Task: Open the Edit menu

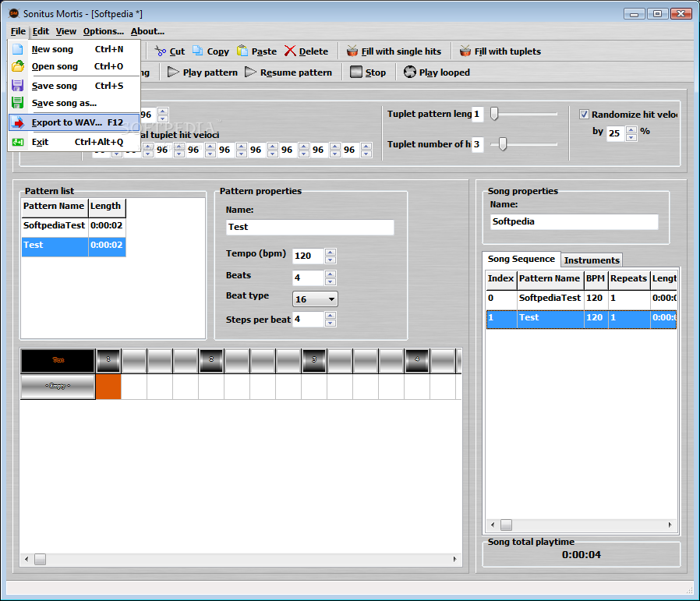Action: coord(41,31)
